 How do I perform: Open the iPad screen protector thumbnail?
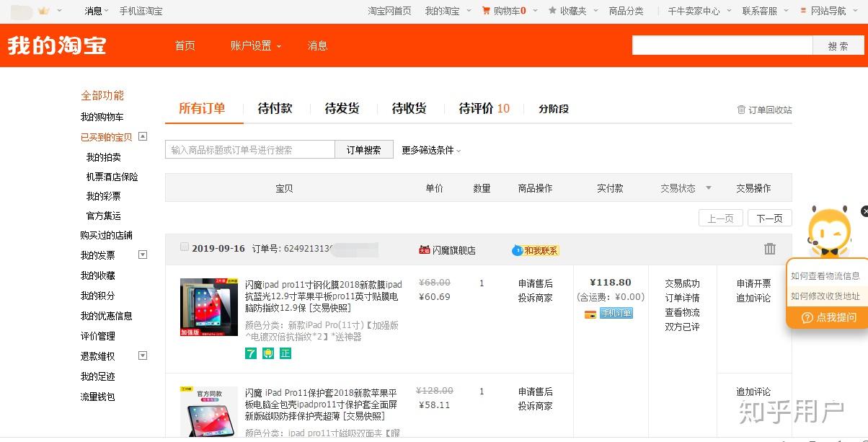tap(208, 307)
